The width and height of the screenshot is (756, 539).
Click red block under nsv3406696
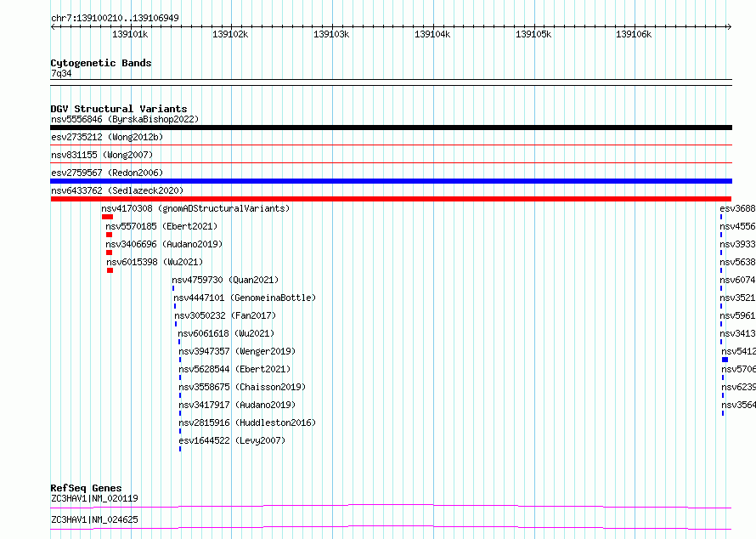coord(109,252)
